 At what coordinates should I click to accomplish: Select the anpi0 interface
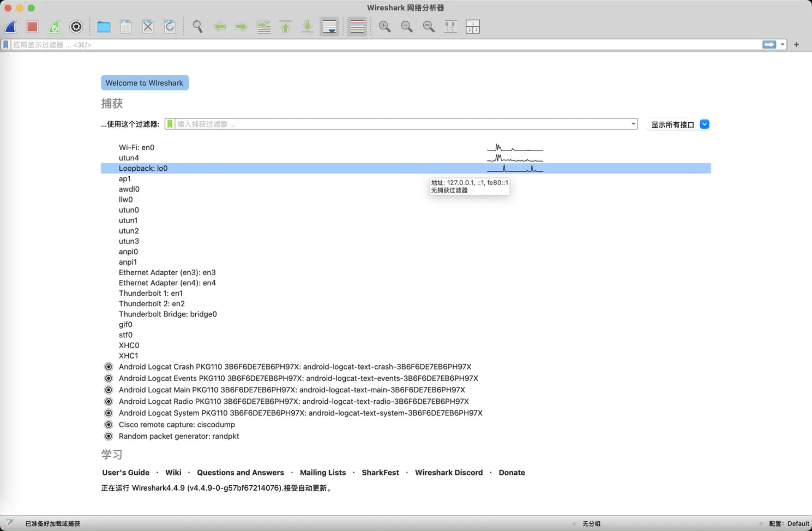(x=406, y=252)
